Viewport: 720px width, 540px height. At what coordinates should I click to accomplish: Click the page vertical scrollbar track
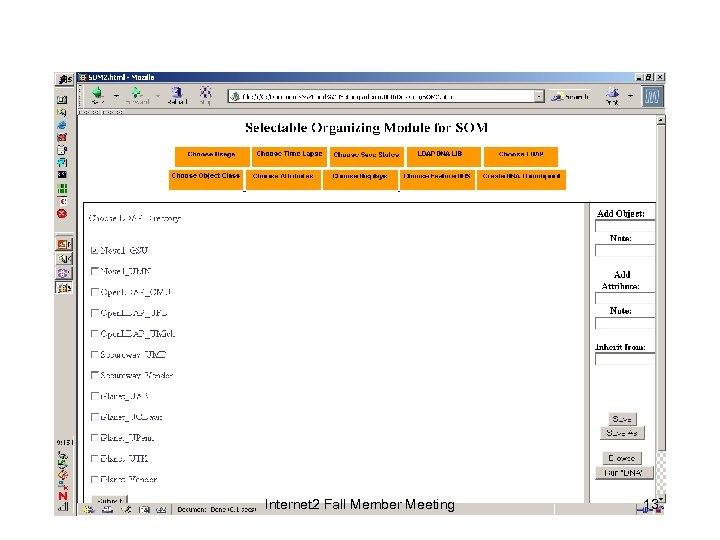(661, 473)
